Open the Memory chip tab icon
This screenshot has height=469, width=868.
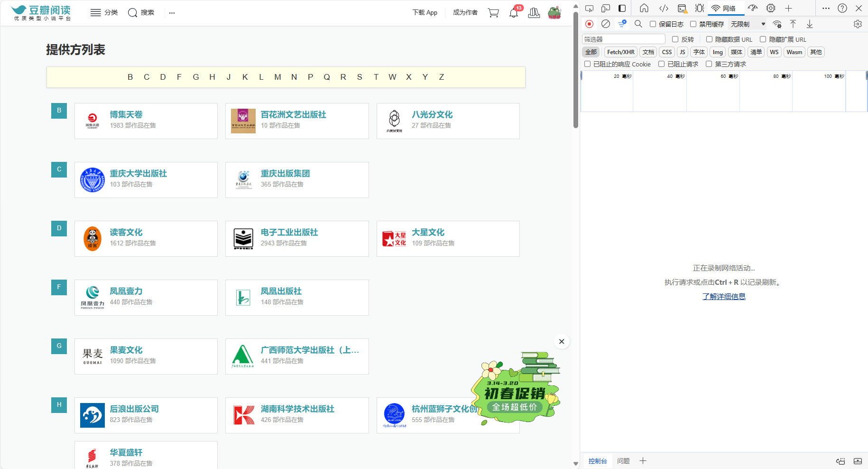[x=771, y=8]
